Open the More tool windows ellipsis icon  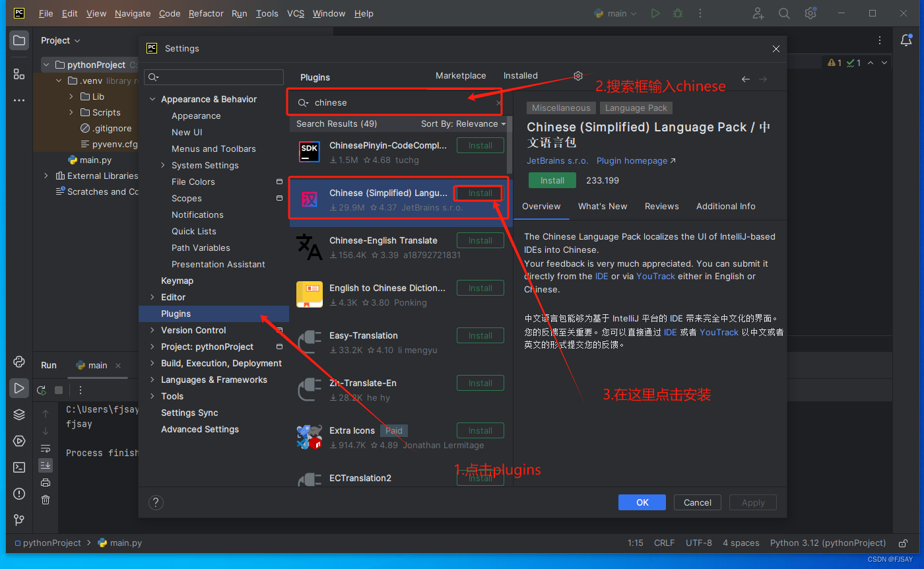(x=19, y=100)
